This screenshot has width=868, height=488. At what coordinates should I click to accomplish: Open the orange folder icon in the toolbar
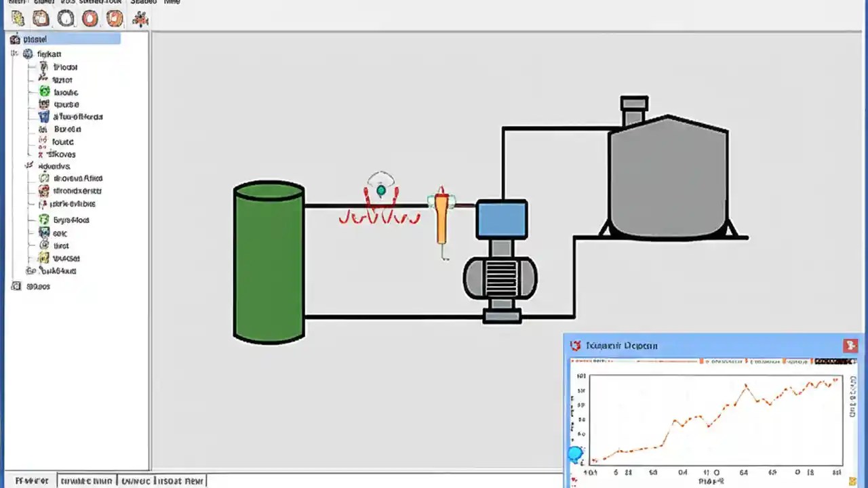point(41,18)
